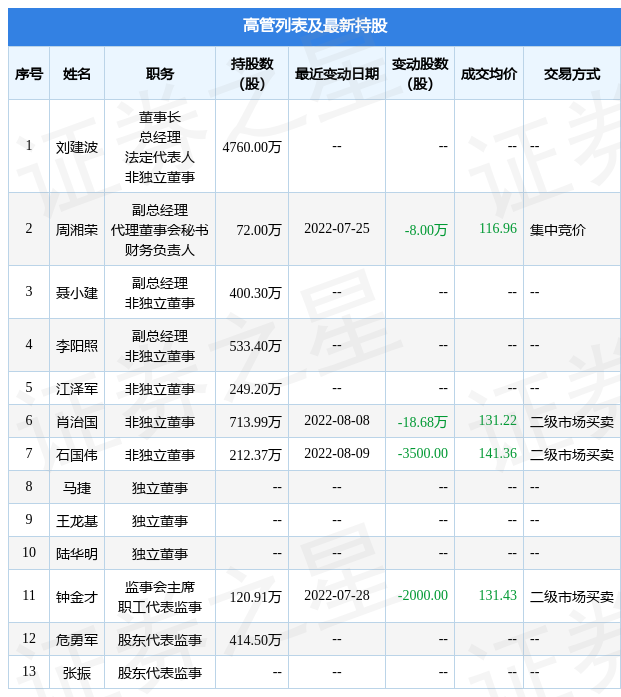The image size is (621, 697).
Task: Select 二级市场买卖 in 肖治国's row
Action: (x=572, y=422)
